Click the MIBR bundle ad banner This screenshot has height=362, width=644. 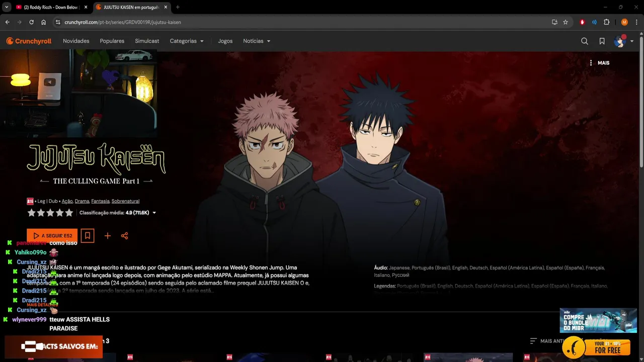click(x=598, y=320)
